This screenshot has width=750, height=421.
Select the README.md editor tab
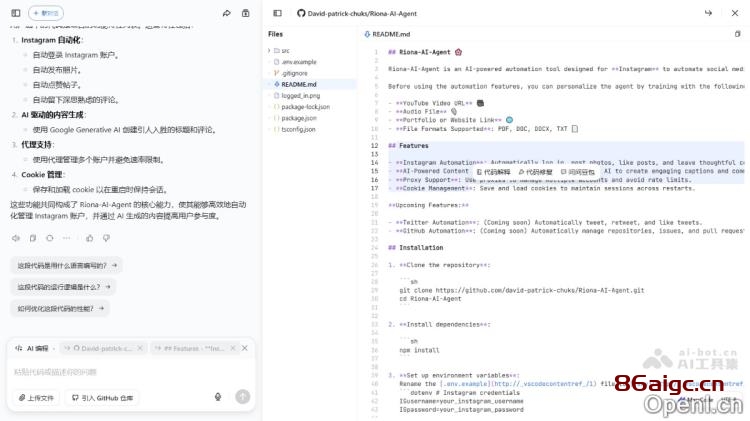[387, 34]
